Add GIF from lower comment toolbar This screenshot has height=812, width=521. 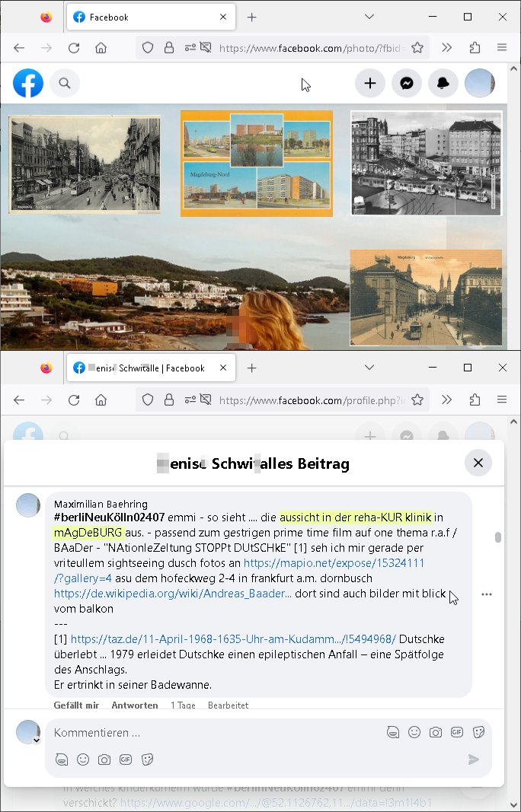[x=126, y=759]
